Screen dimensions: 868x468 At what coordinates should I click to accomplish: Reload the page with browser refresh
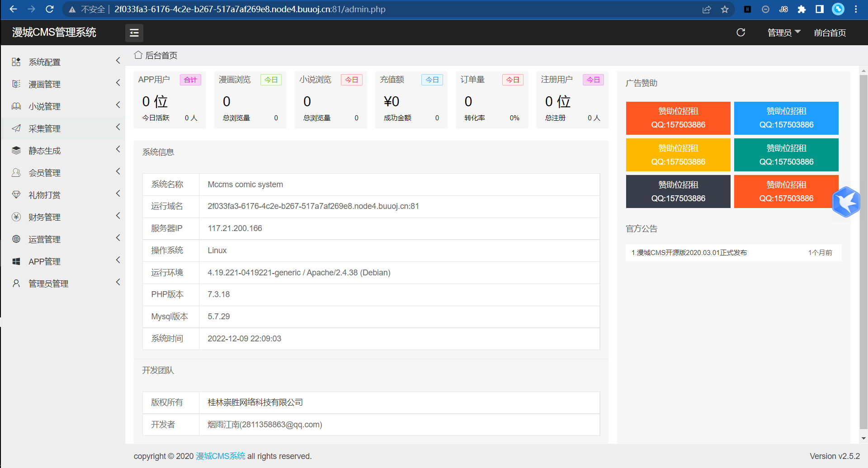(x=50, y=9)
